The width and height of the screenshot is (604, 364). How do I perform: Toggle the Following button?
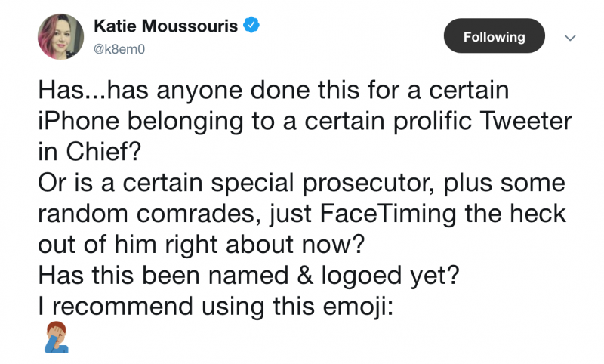pyautogui.click(x=494, y=36)
